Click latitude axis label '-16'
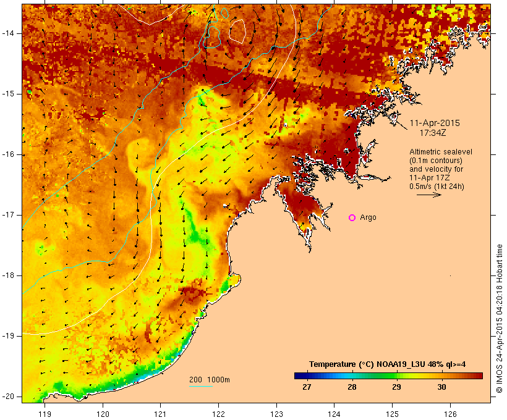The width and height of the screenshot is (507, 420). 7,154
